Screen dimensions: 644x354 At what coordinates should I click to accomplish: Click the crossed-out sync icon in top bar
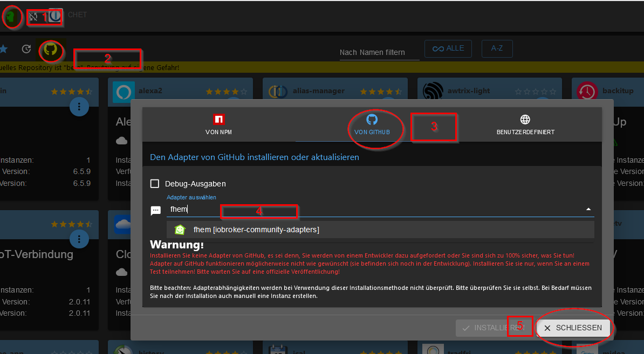point(33,17)
